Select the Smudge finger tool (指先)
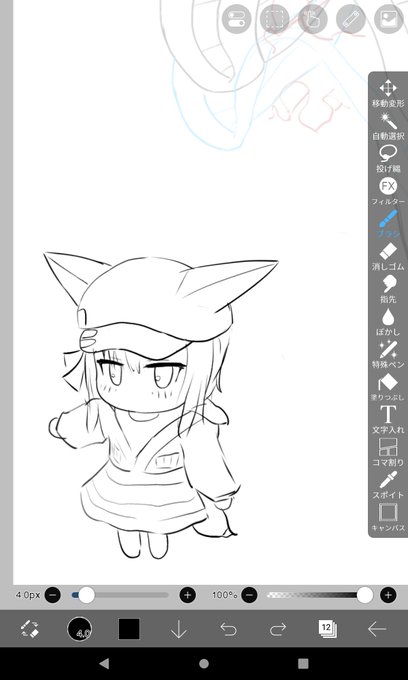 388,289
